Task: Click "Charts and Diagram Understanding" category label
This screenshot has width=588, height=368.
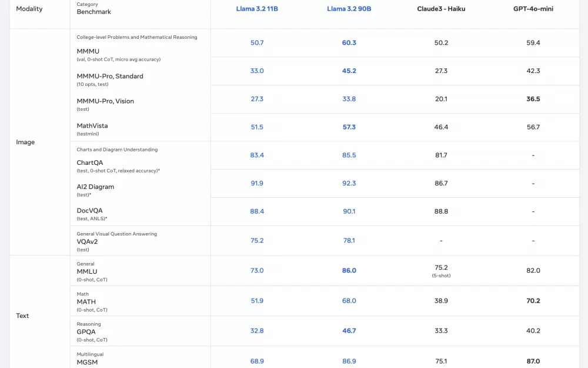Action: (117, 150)
